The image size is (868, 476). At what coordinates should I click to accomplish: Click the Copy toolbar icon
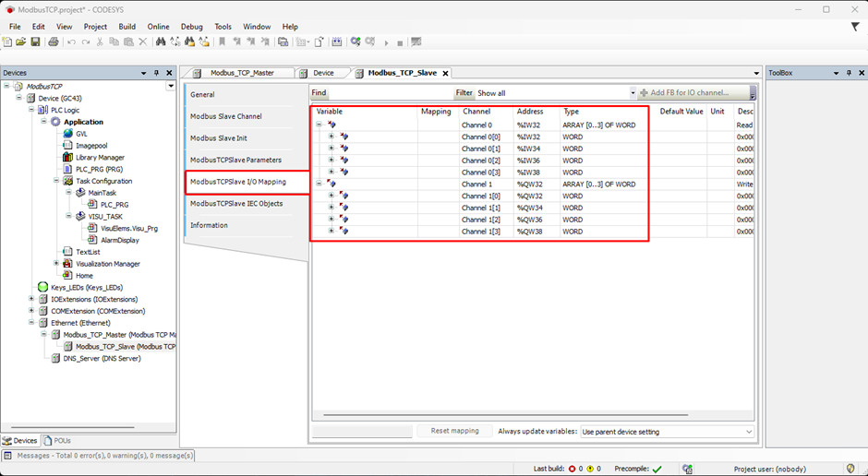point(114,42)
